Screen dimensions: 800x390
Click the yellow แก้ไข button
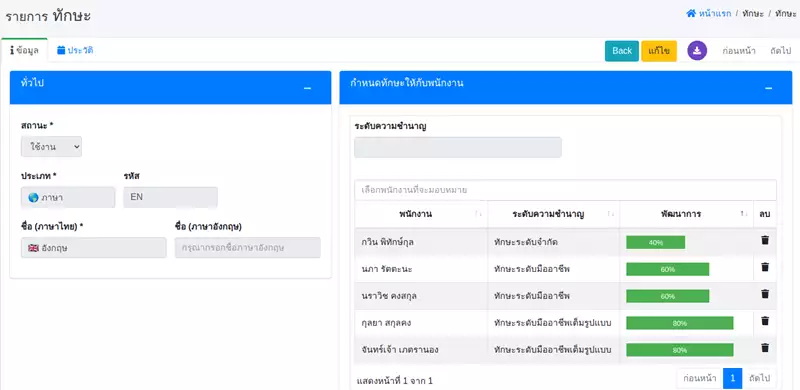(x=659, y=51)
